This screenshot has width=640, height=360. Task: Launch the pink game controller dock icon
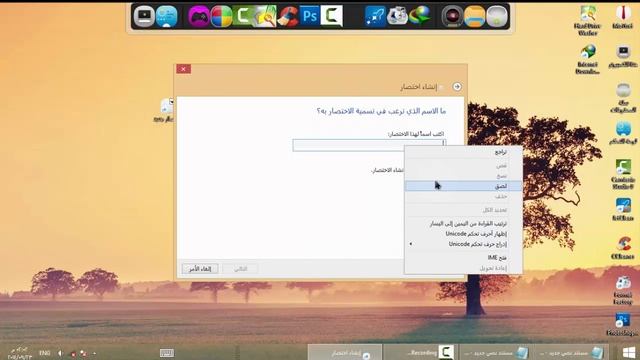tap(199, 17)
